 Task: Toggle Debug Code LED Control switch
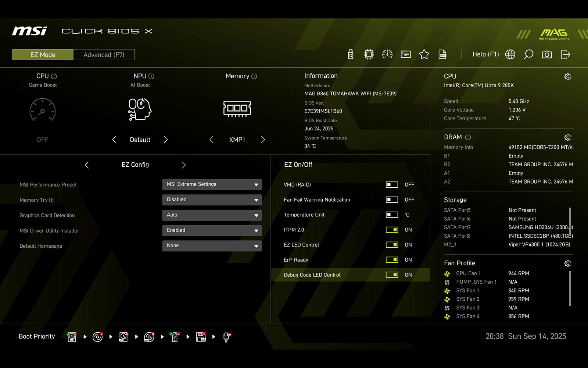pyautogui.click(x=392, y=275)
